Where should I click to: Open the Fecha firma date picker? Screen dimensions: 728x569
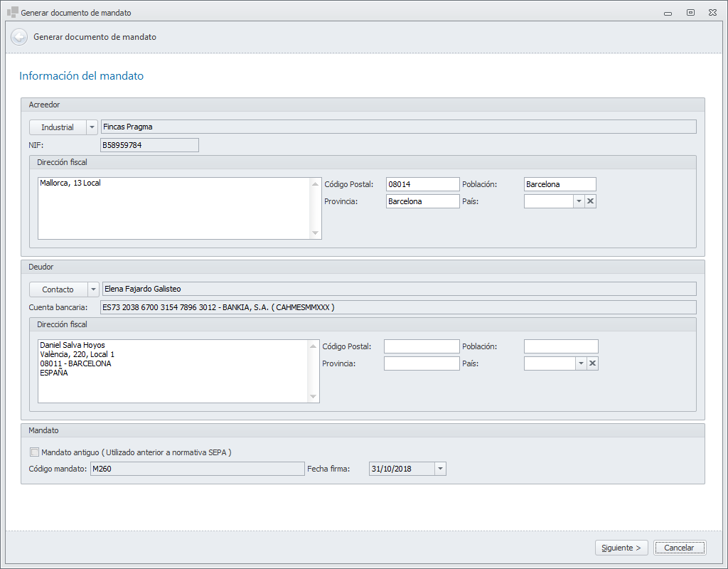click(x=440, y=469)
